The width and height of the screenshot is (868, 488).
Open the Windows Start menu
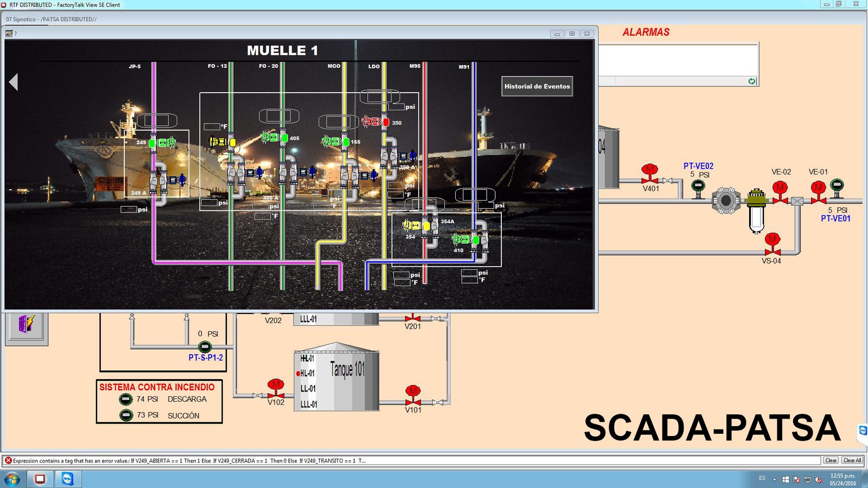click(12, 479)
